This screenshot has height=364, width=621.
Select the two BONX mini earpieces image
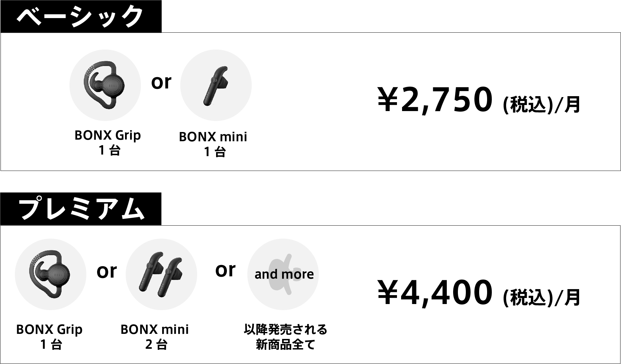click(161, 274)
